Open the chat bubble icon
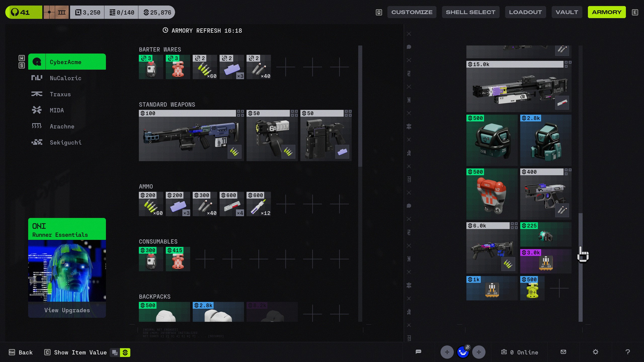644x362 pixels. [x=418, y=352]
